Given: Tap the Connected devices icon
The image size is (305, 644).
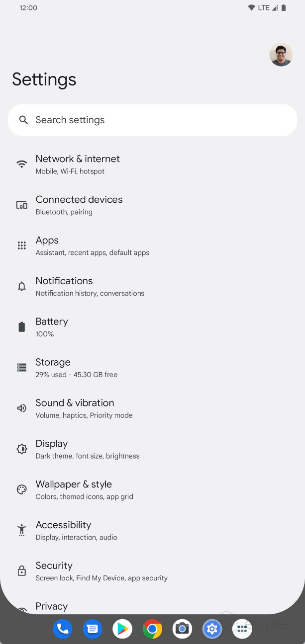Looking at the screenshot, I should pos(21,205).
